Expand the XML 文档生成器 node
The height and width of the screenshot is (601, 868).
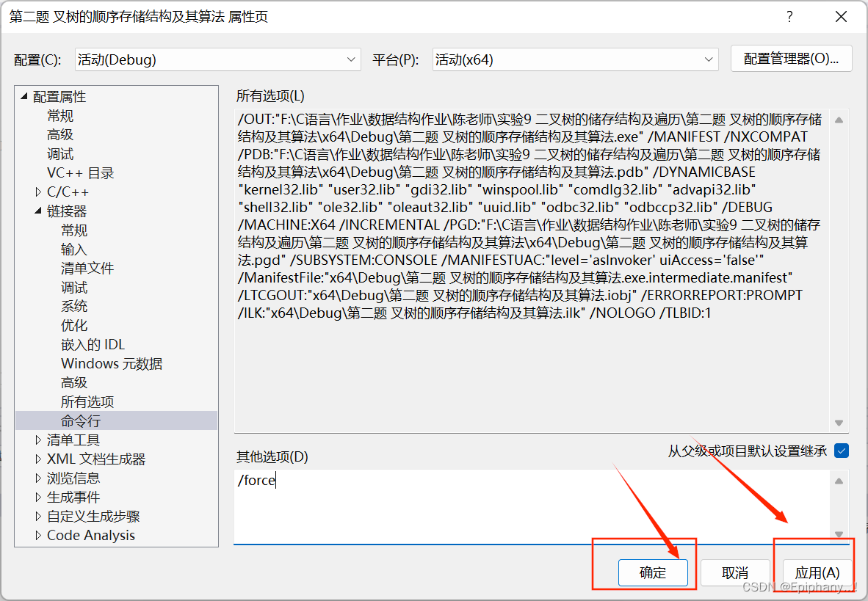point(37,459)
